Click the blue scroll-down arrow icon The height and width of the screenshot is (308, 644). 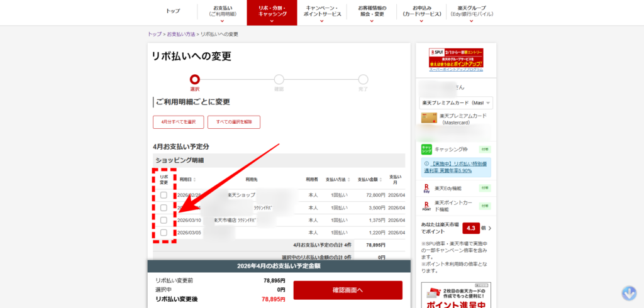[x=629, y=293]
